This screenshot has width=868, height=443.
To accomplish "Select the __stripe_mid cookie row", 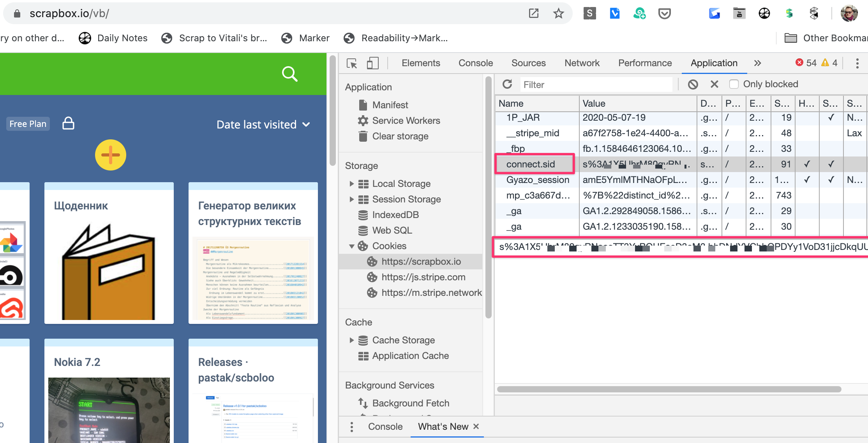I will click(681, 133).
